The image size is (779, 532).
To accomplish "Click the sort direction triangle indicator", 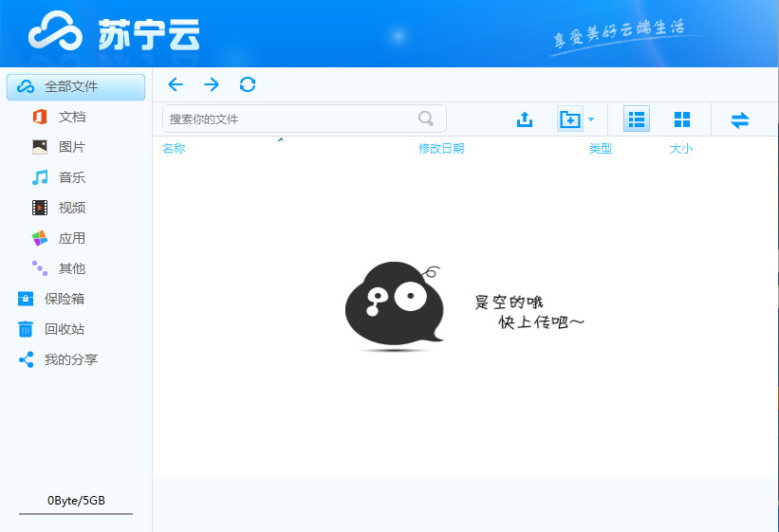I will click(281, 139).
